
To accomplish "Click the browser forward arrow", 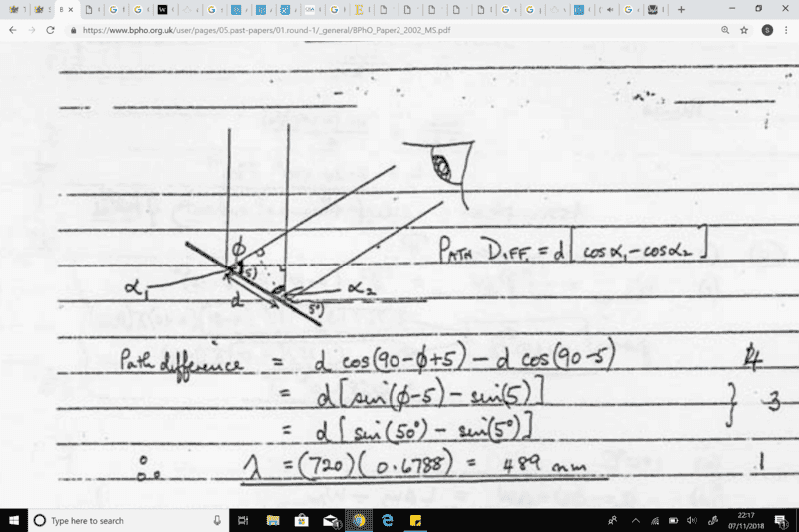I will [32, 30].
